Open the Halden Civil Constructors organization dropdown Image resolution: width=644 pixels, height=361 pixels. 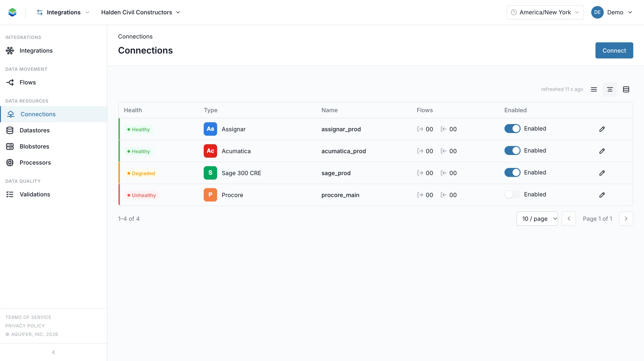click(141, 12)
